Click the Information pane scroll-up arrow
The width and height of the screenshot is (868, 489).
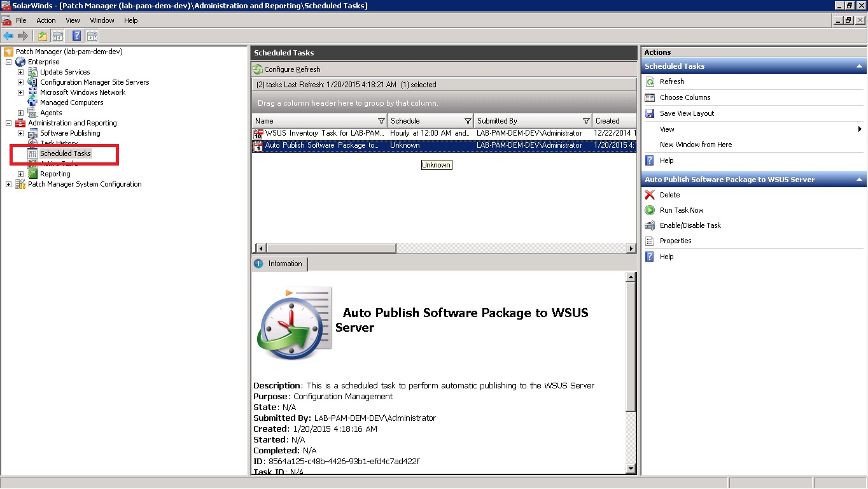[631, 277]
